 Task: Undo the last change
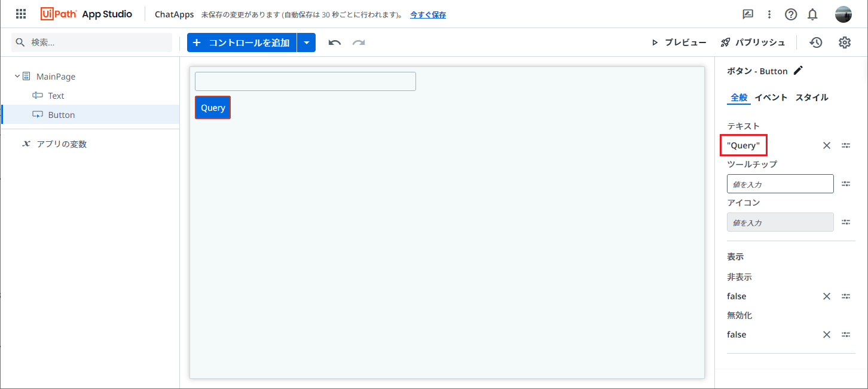coord(335,42)
